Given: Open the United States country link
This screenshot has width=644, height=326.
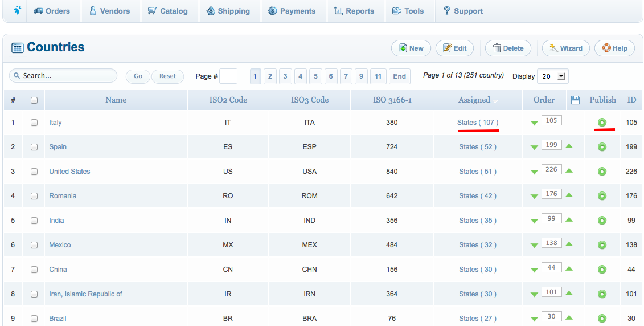Looking at the screenshot, I should point(69,172).
